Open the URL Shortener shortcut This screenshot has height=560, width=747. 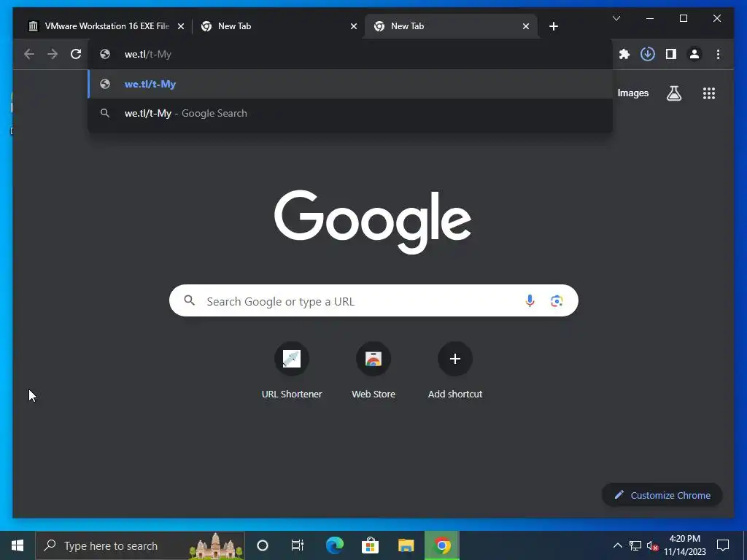point(292,370)
